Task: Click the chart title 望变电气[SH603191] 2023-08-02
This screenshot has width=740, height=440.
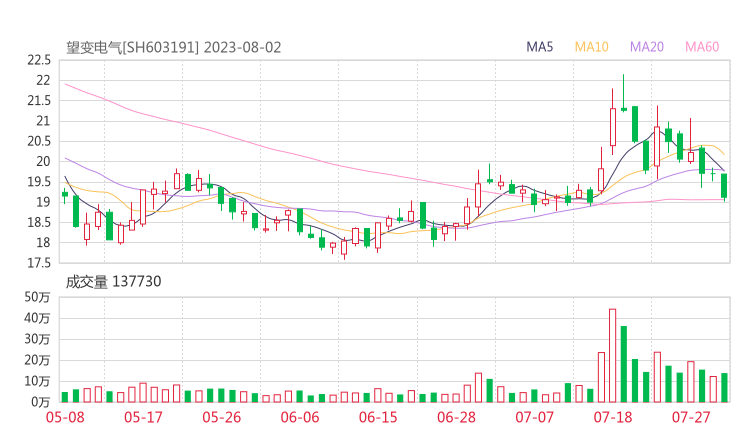Action: click(174, 48)
